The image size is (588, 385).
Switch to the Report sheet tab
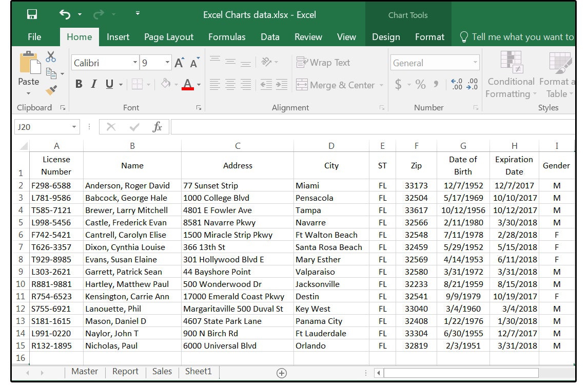click(x=125, y=372)
